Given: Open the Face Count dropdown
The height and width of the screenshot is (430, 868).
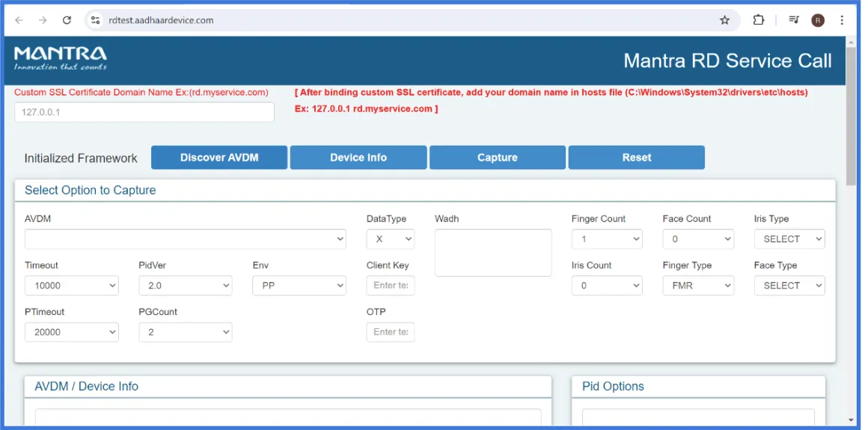Looking at the screenshot, I should click(698, 239).
